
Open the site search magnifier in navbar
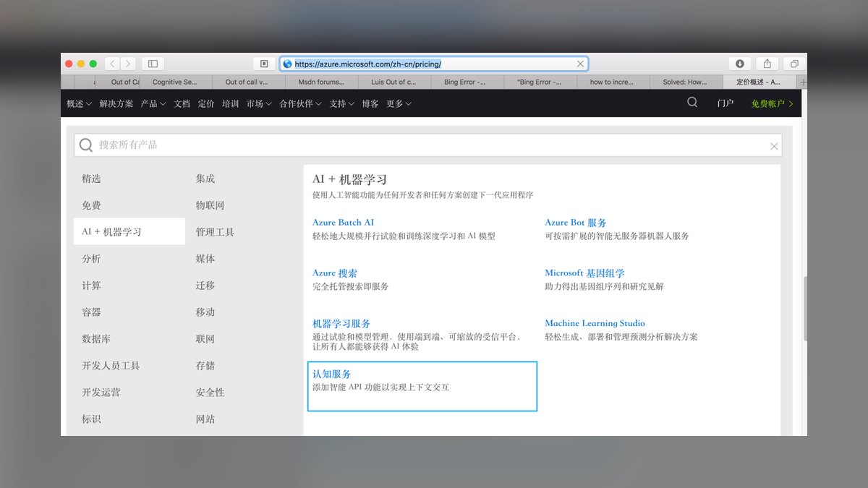[x=692, y=103]
